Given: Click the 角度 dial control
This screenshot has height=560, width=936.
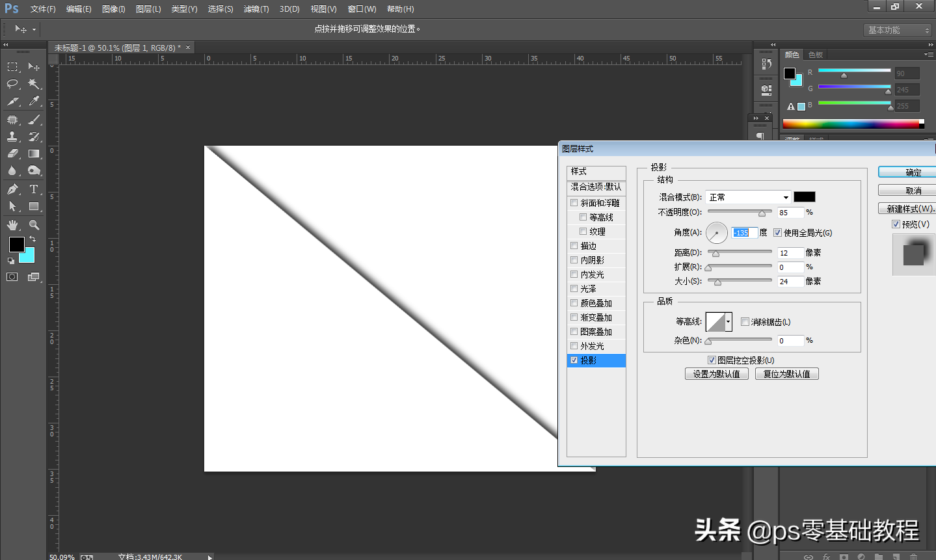Looking at the screenshot, I should point(716,232).
